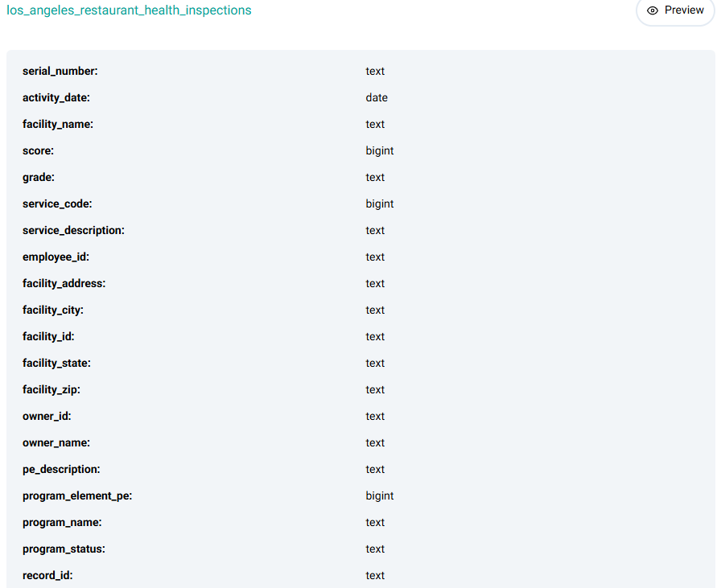
Task: Select the activity_date field label
Action: coord(56,98)
